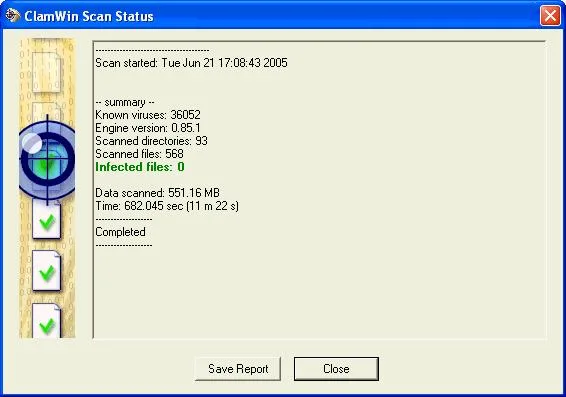The width and height of the screenshot is (566, 397).
Task: Click the green Infected files: 0 line
Action: [140, 167]
